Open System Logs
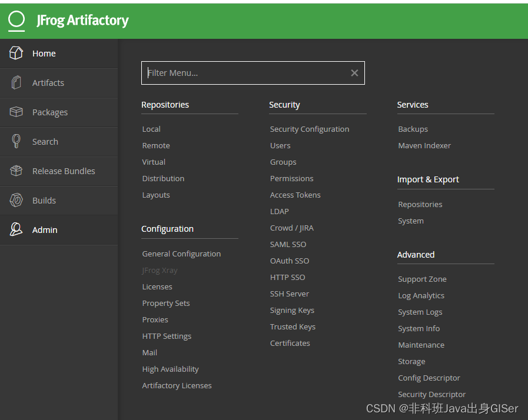 click(420, 312)
